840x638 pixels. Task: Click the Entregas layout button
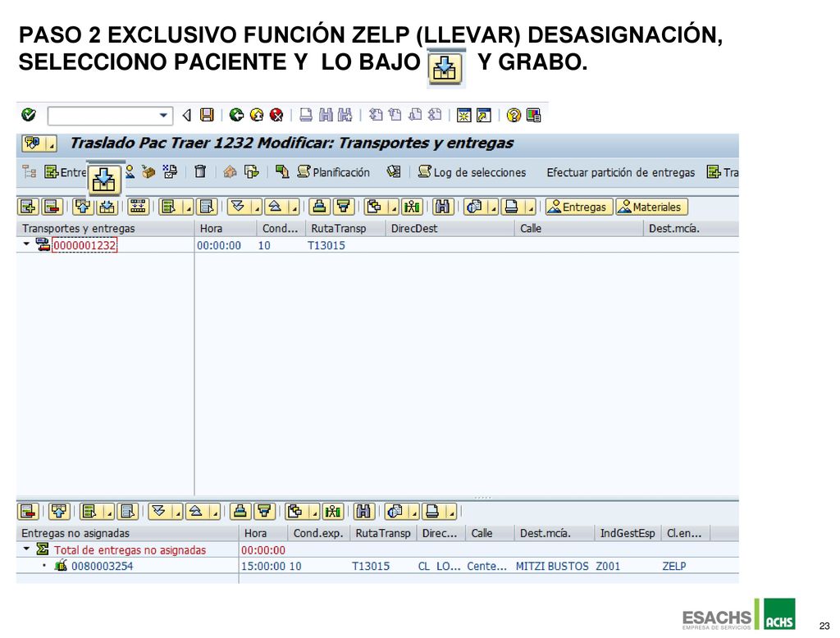pos(578,207)
